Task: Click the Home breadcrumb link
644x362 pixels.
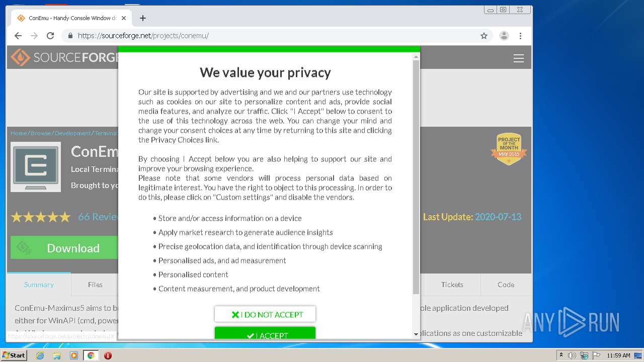Action: [19, 133]
